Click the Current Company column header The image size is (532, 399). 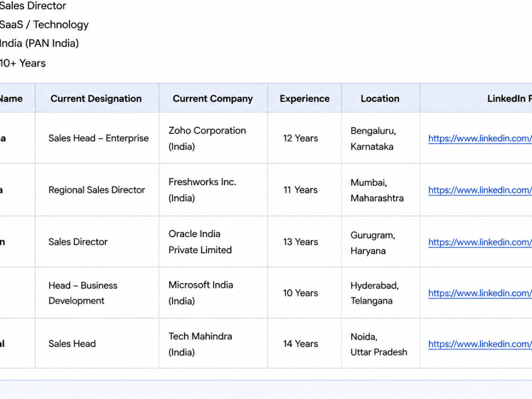213,99
